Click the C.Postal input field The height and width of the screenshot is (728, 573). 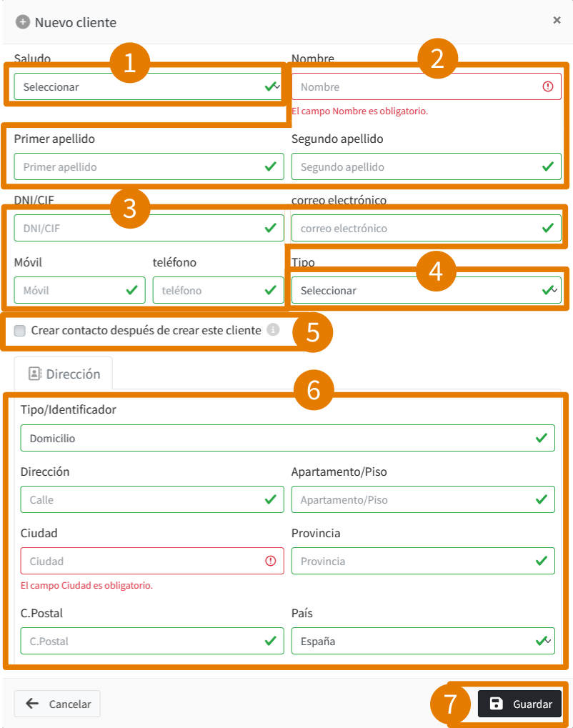152,641
